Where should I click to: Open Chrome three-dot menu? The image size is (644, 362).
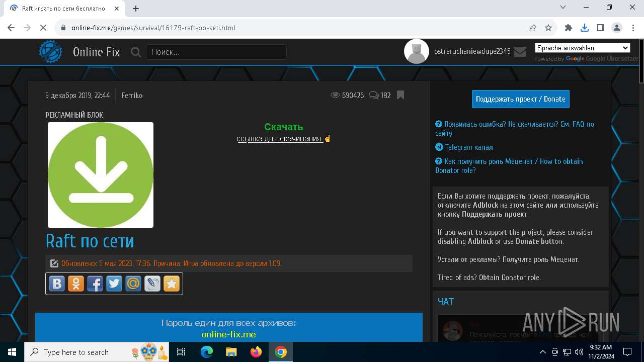[632, 28]
